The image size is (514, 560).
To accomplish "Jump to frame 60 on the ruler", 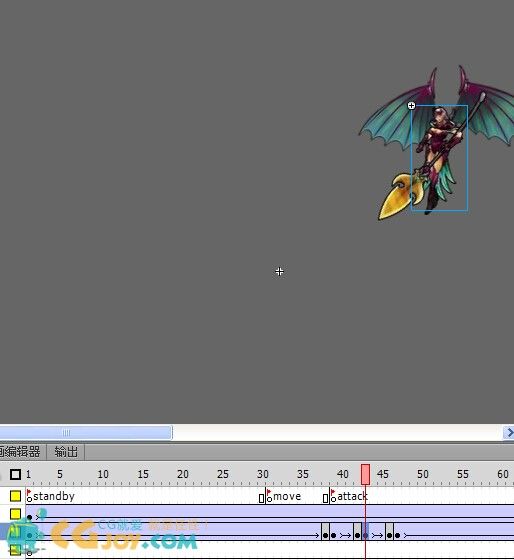I will (503, 474).
